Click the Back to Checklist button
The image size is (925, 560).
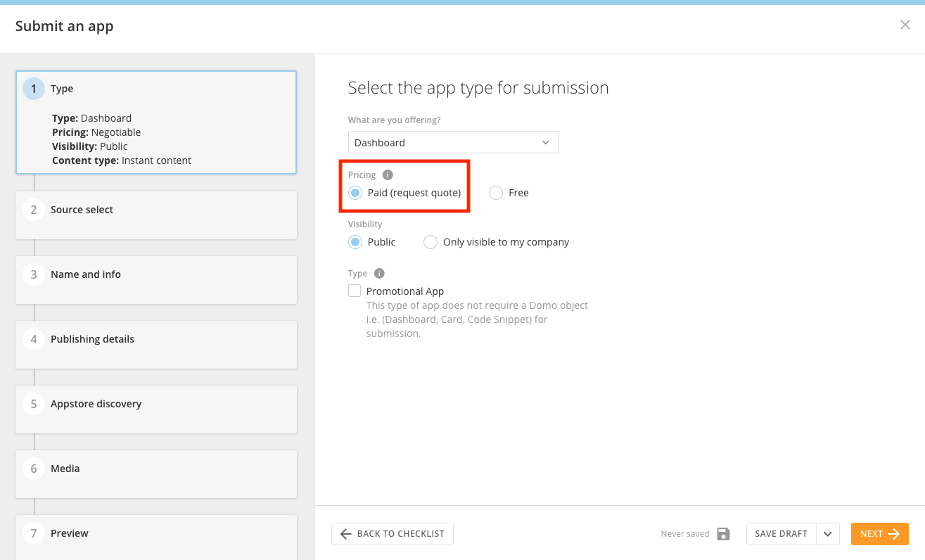[x=392, y=534]
